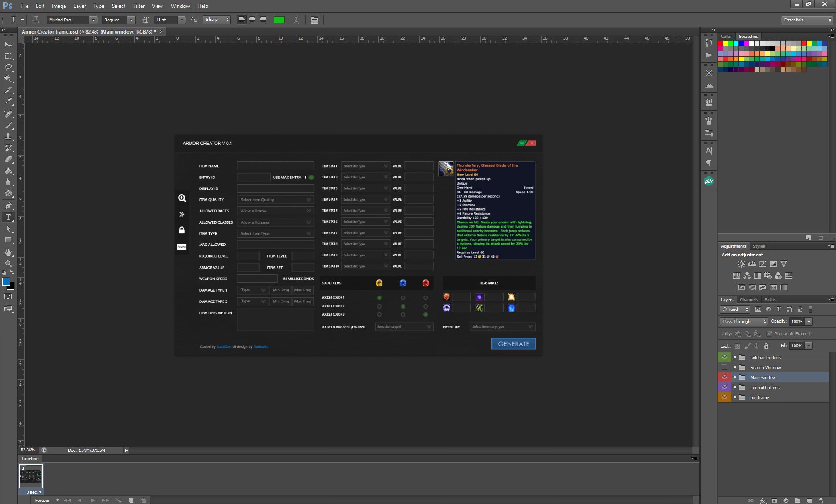Expand the big frame layer group

tap(735, 397)
